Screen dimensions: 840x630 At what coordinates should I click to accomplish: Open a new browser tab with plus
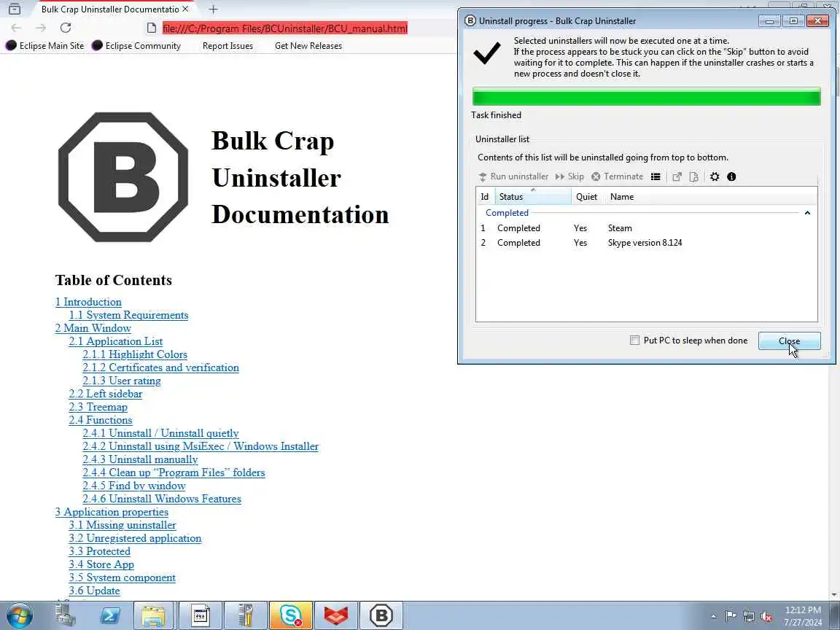click(213, 9)
